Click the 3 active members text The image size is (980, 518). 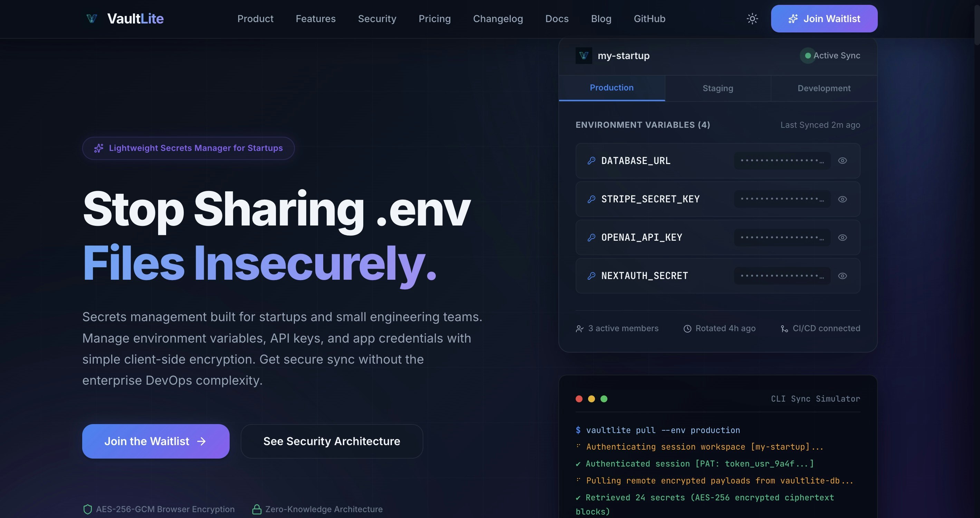click(x=623, y=328)
